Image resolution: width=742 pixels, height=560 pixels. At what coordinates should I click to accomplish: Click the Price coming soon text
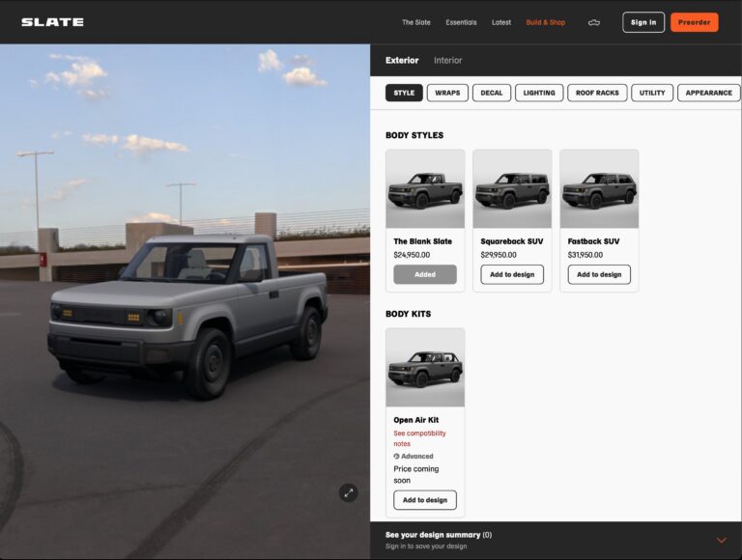tap(416, 474)
